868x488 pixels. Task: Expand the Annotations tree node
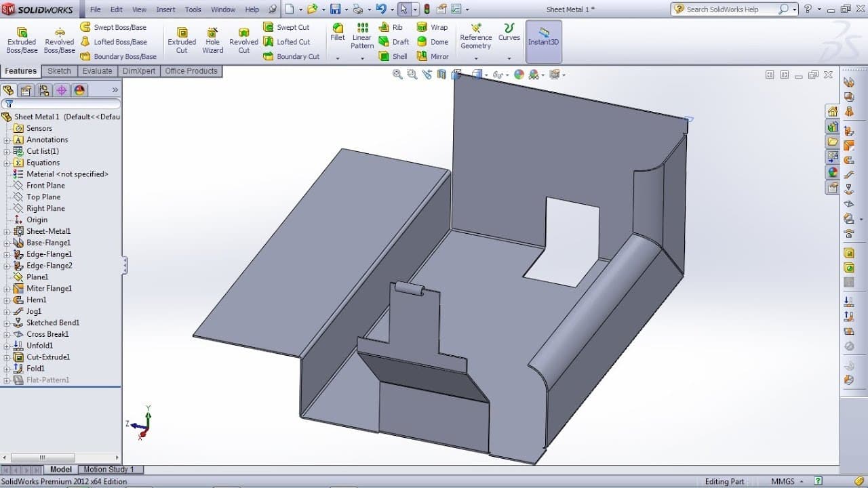(7, 140)
